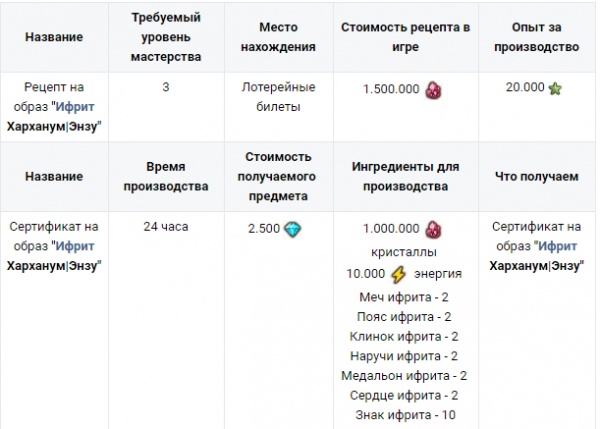Click the Место нахождения column header
Image resolution: width=600 pixels, height=429 pixels.
click(x=278, y=37)
